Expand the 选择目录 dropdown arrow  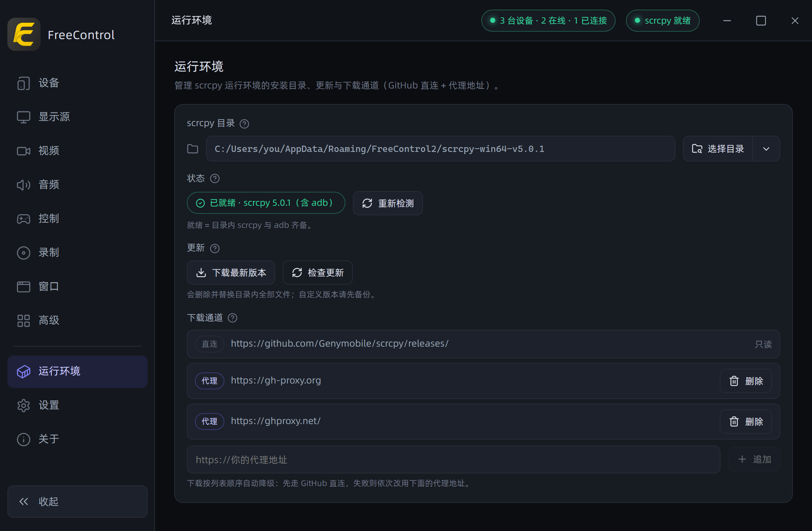coord(766,149)
